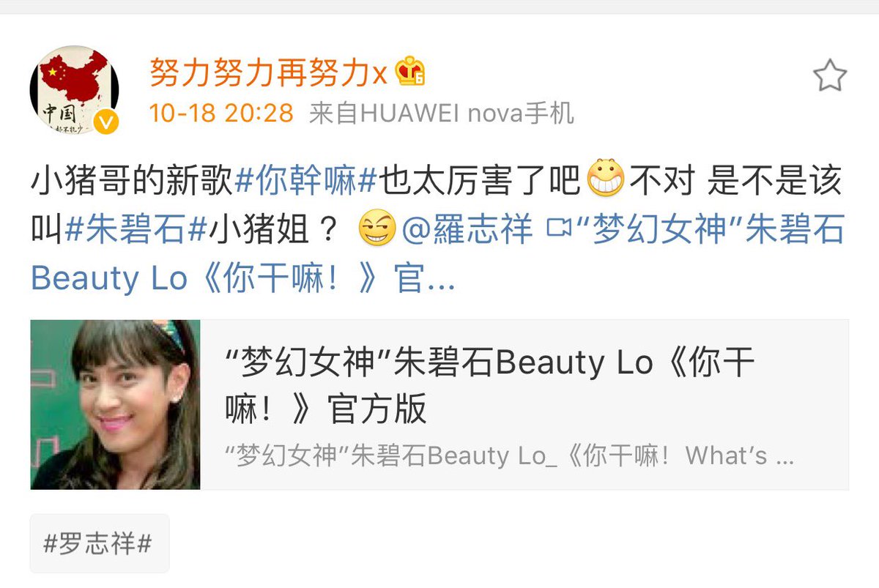
Task: Tap the smirking emoji after 小猪姐
Action: [x=377, y=230]
